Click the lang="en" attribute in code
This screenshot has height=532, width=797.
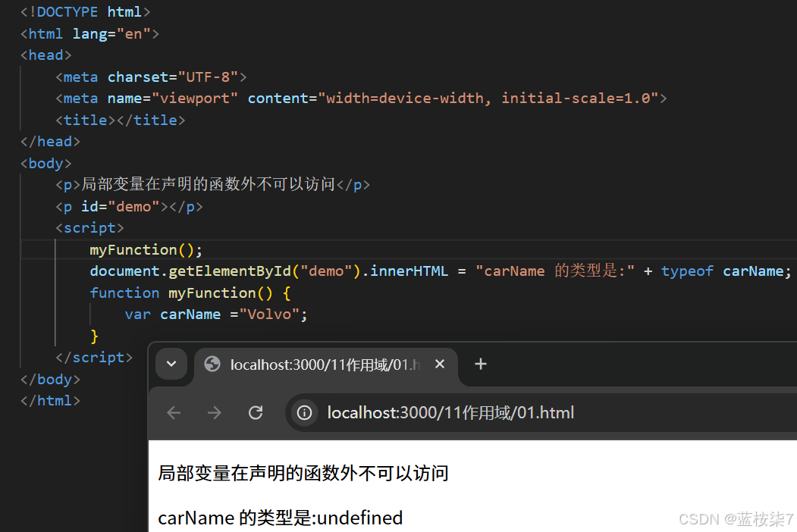(x=111, y=33)
